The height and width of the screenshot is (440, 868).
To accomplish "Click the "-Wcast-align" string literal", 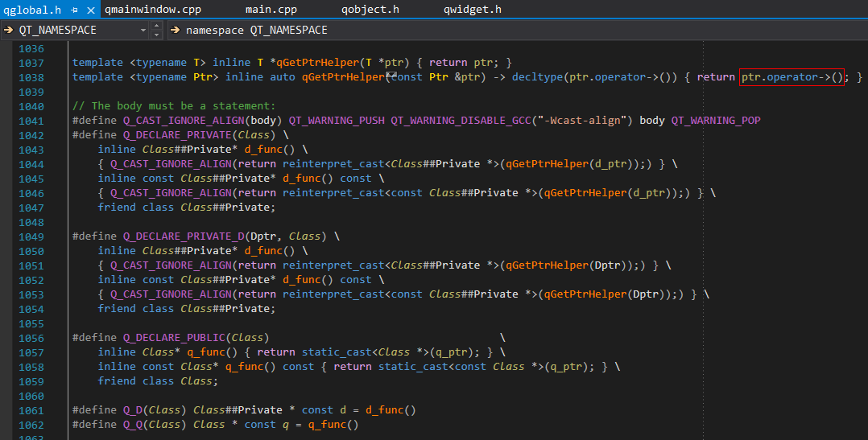I will click(x=585, y=121).
